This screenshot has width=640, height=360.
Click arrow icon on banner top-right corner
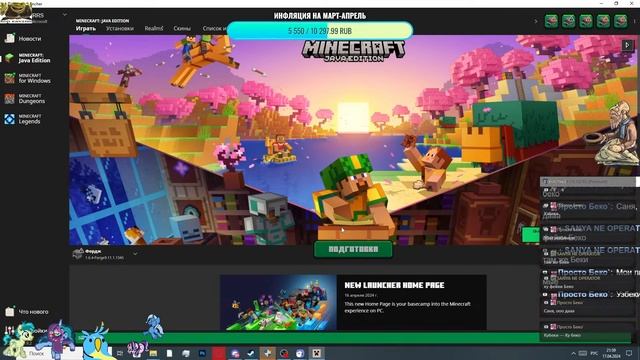[627, 45]
